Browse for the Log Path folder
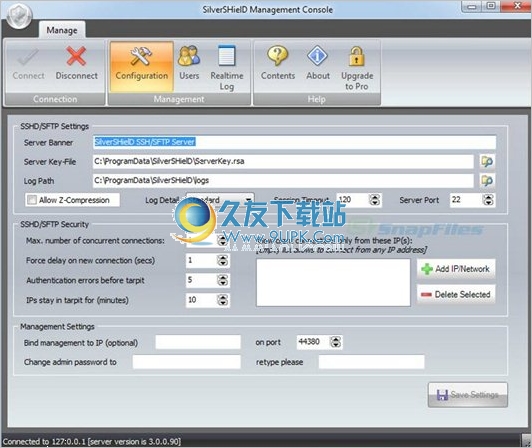532x448 pixels. 487,181
